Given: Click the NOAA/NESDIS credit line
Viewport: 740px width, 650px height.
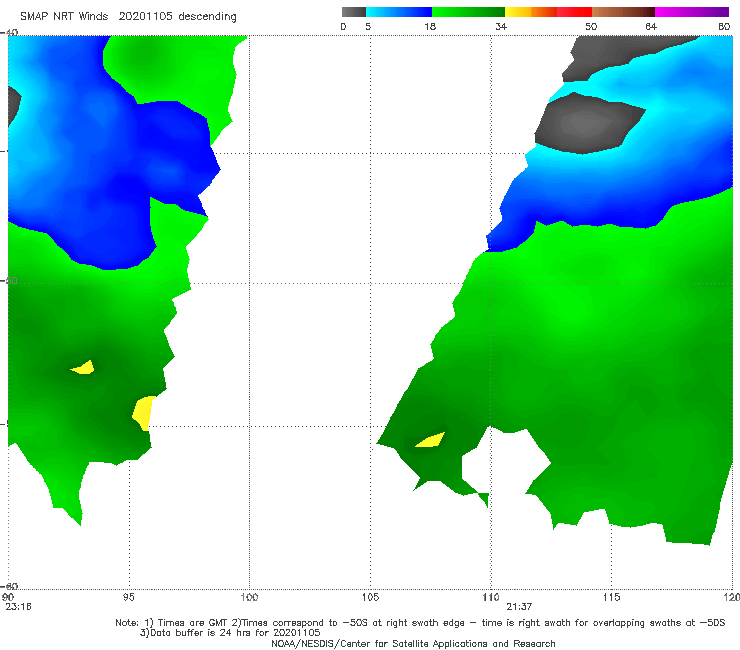Looking at the screenshot, I should pyautogui.click(x=413, y=643).
